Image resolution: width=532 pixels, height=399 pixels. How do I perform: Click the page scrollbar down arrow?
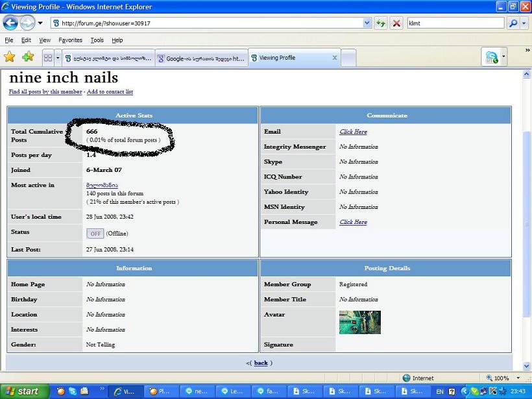click(x=527, y=366)
